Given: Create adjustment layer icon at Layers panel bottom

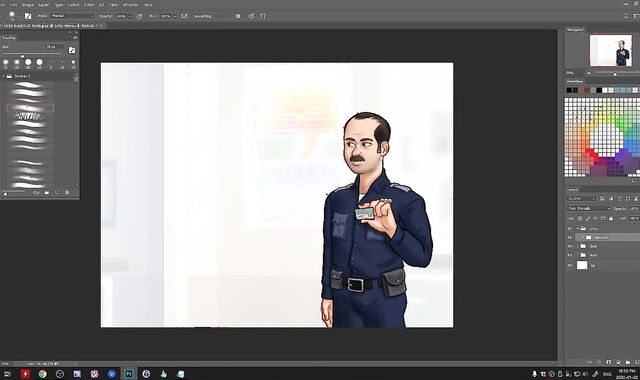Looking at the screenshot, I should [x=618, y=362].
